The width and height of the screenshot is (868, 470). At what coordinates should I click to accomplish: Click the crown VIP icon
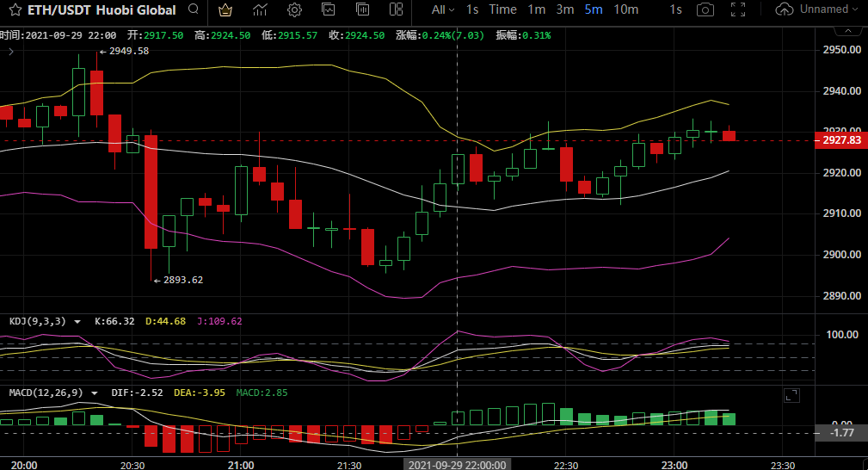click(225, 10)
